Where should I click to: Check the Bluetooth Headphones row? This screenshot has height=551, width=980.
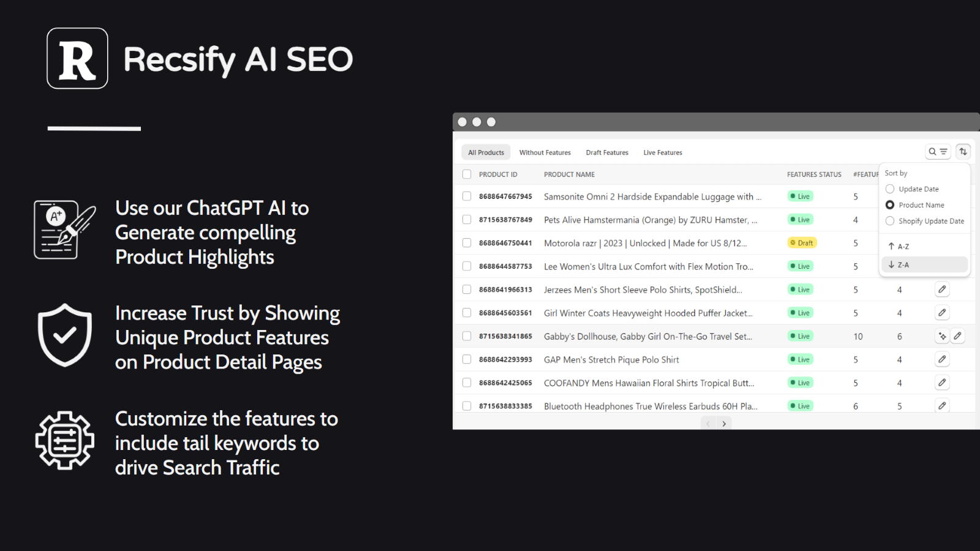(x=467, y=406)
